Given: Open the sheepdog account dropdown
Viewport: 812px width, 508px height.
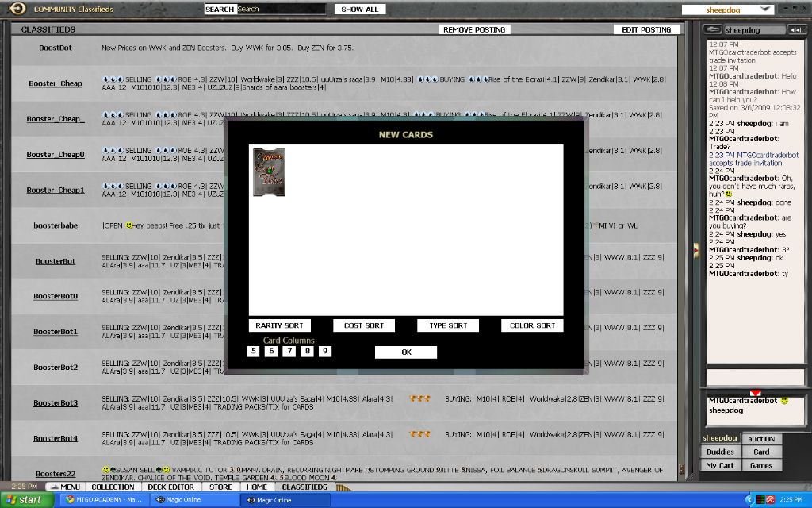Looking at the screenshot, I should click(728, 10).
